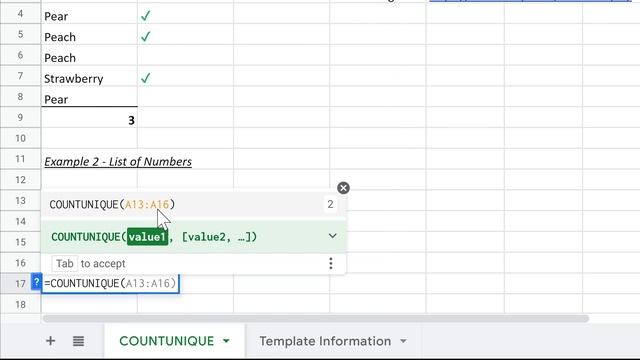Select row 9 header

(x=20, y=118)
